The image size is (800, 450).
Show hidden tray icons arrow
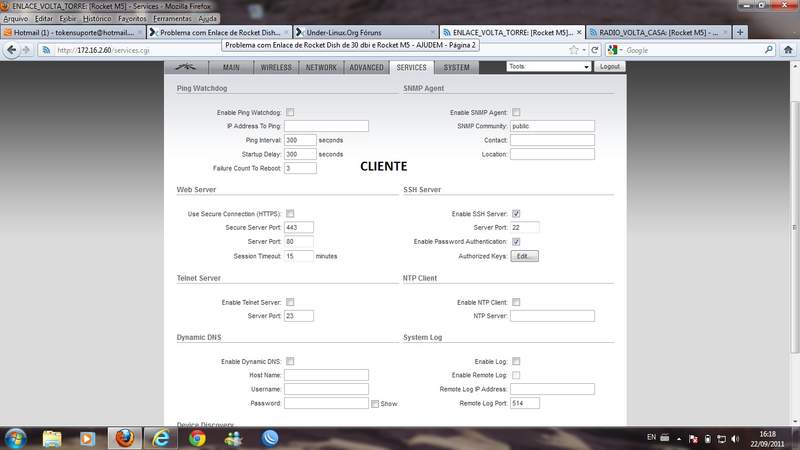coord(679,439)
